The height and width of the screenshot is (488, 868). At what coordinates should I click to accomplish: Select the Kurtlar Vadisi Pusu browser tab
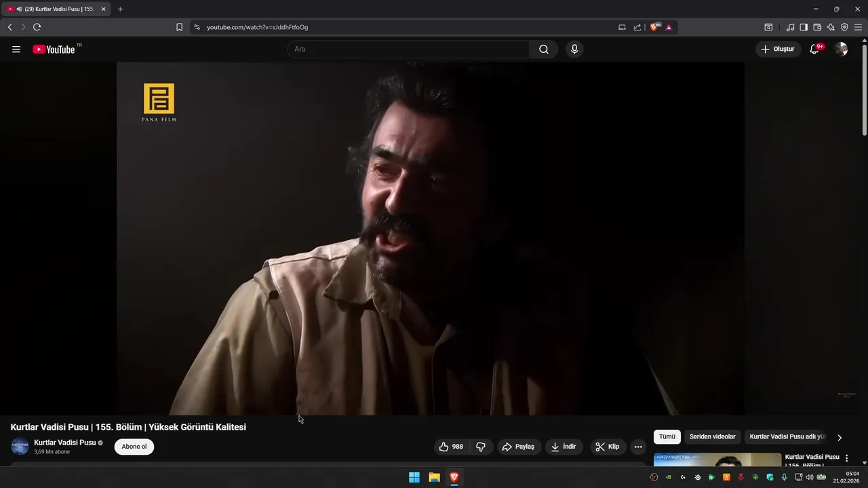(x=56, y=9)
